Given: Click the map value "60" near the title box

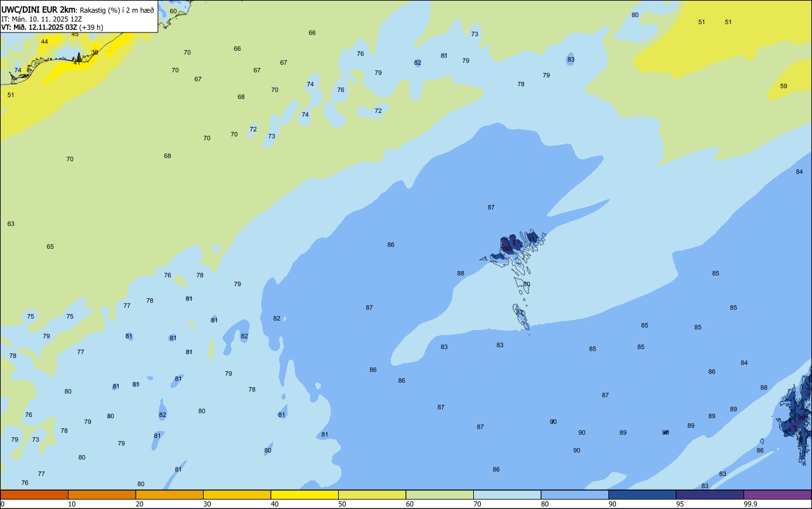Looking at the screenshot, I should pos(173,11).
